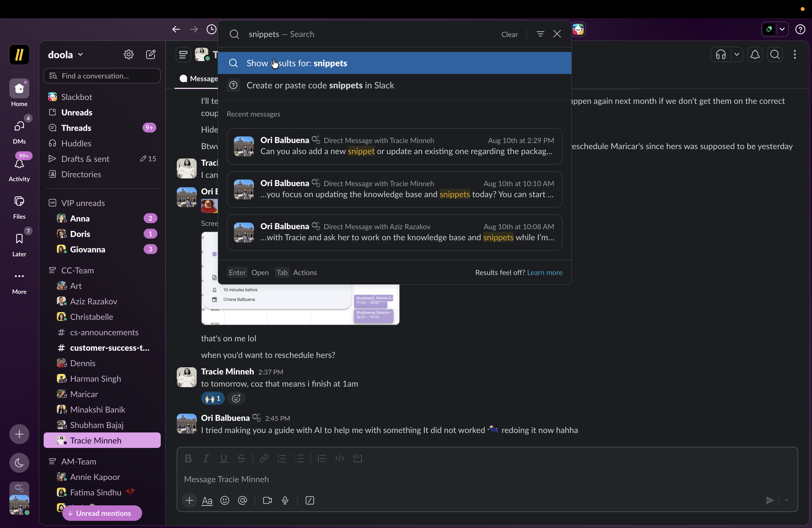Jump to Unread mentions
This screenshot has width=812, height=528.
(102, 513)
